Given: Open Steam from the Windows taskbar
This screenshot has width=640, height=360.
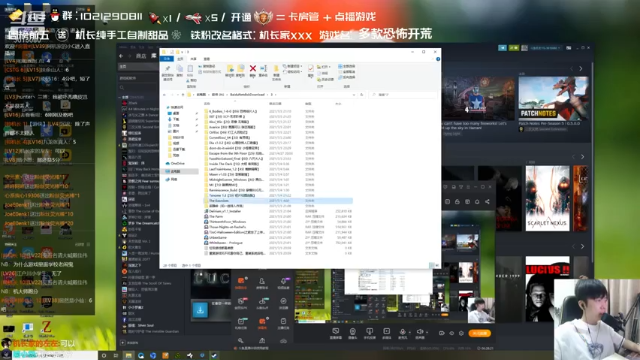Looking at the screenshot, I should [x=214, y=356].
